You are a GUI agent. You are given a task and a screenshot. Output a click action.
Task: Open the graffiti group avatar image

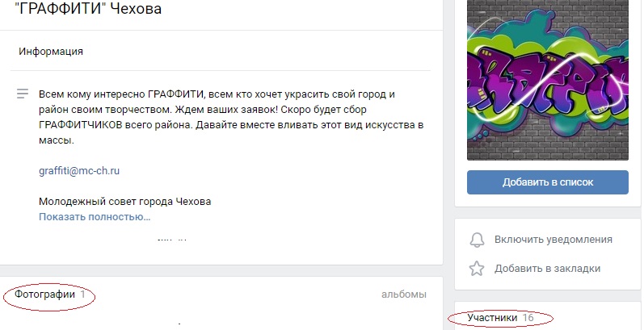point(548,80)
